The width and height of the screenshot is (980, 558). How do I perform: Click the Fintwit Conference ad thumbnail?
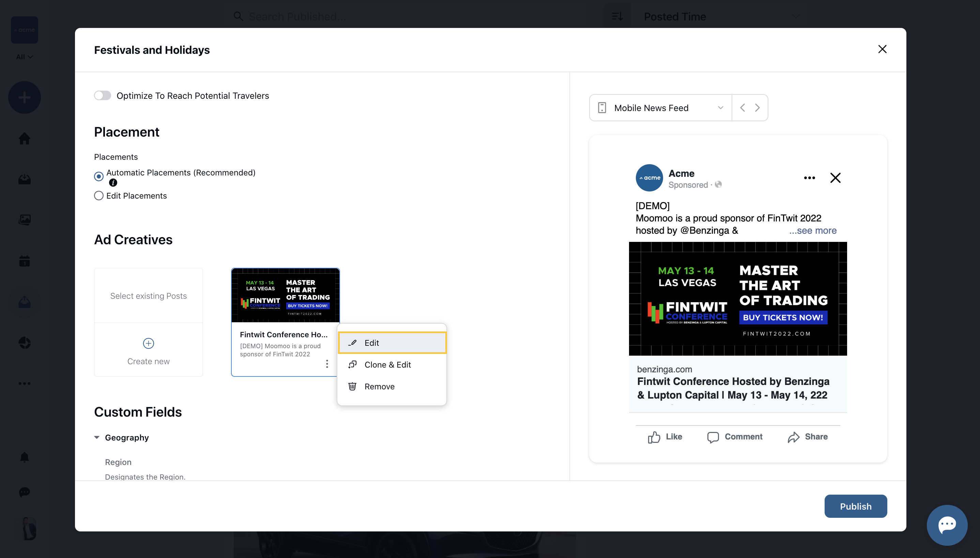285,295
